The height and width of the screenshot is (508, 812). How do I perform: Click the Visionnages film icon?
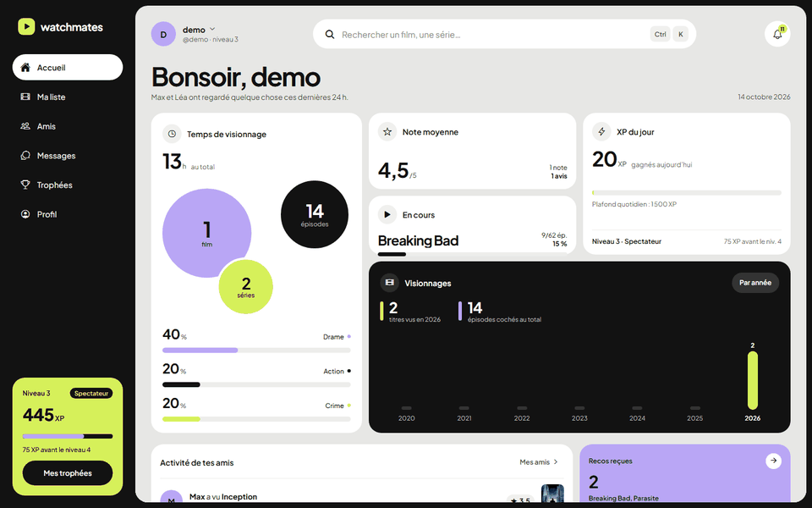click(389, 283)
